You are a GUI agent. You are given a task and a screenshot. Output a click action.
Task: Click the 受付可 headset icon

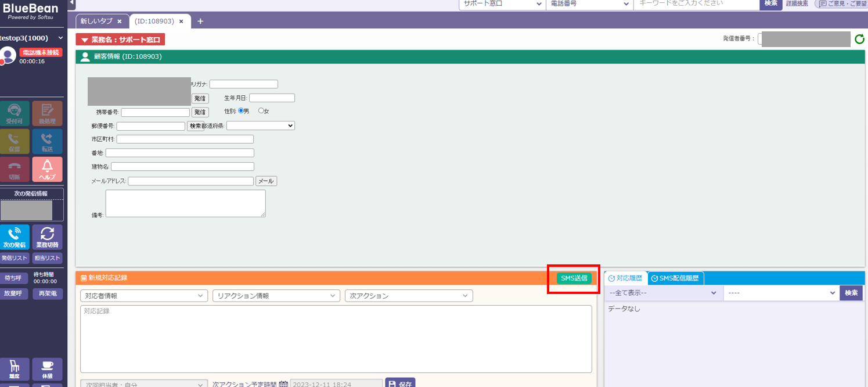(15, 113)
